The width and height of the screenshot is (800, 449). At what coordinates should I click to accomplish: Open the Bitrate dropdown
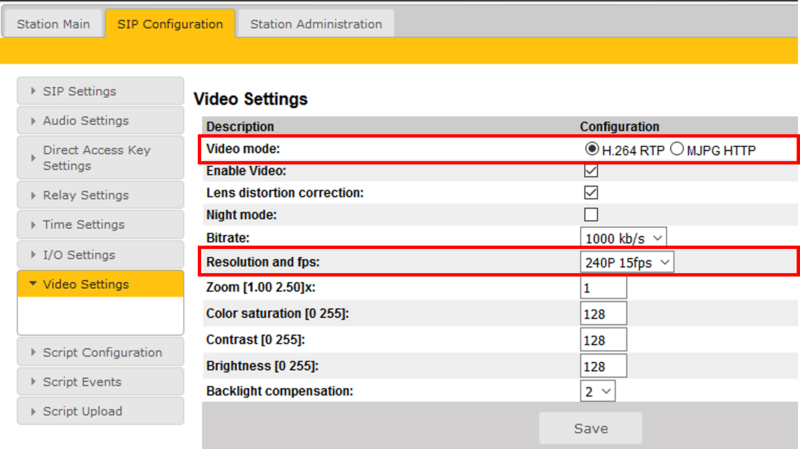click(623, 238)
